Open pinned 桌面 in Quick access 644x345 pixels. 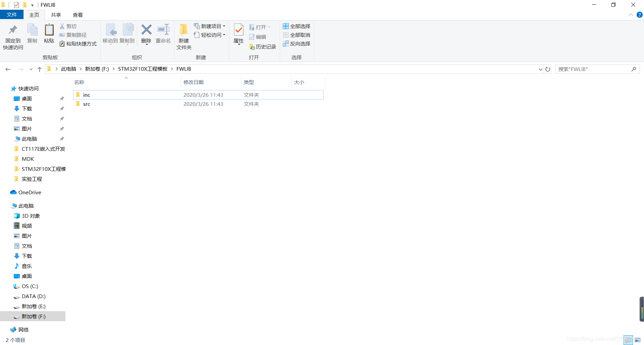coord(27,98)
